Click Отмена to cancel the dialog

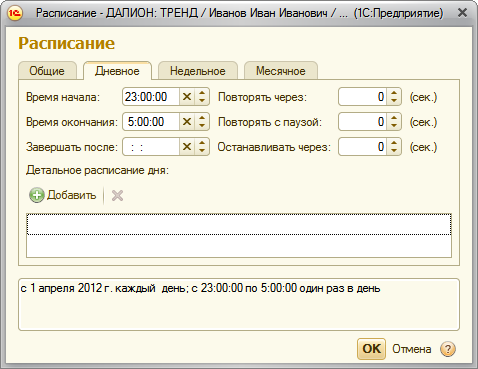point(412,349)
